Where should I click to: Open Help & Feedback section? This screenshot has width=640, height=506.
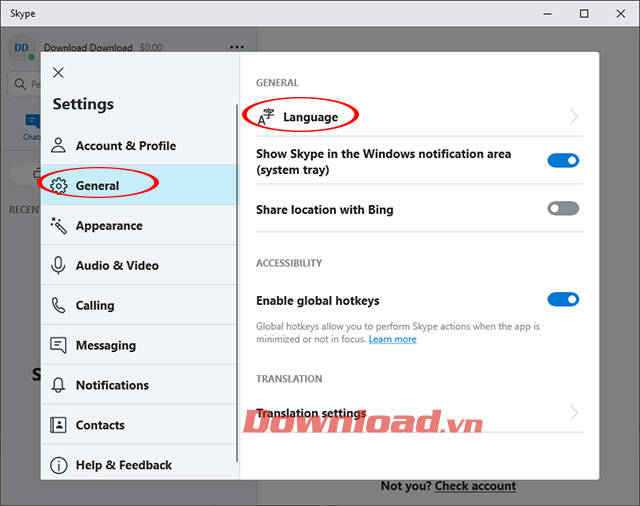[139, 463]
